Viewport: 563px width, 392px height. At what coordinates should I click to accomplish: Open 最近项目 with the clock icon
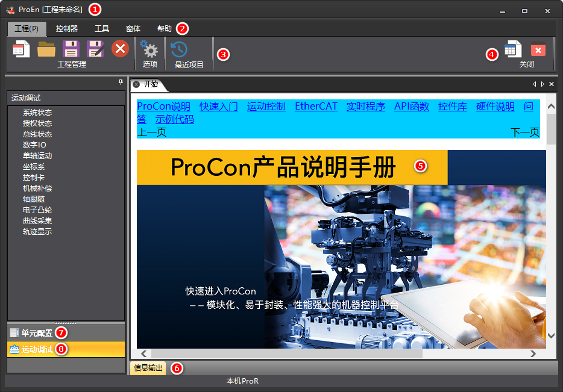pyautogui.click(x=179, y=49)
